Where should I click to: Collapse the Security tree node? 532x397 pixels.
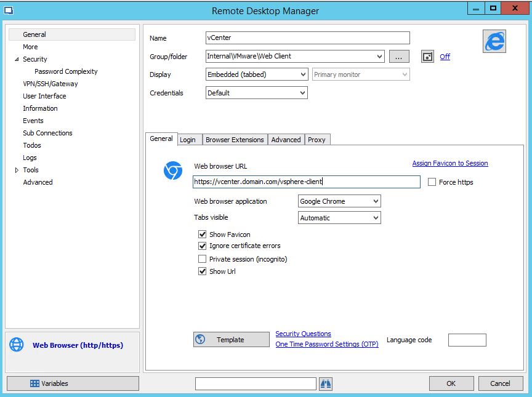click(17, 59)
